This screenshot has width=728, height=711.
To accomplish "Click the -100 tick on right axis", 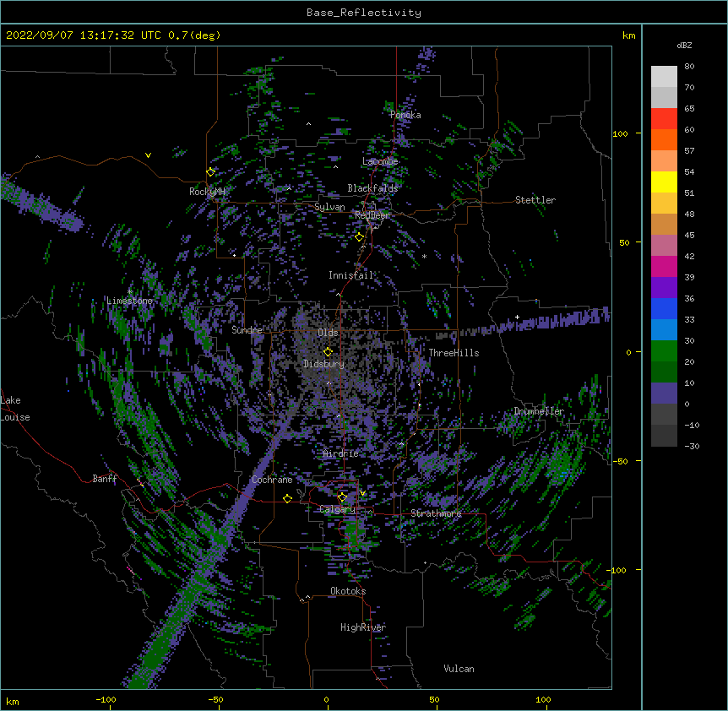I will pyautogui.click(x=617, y=570).
